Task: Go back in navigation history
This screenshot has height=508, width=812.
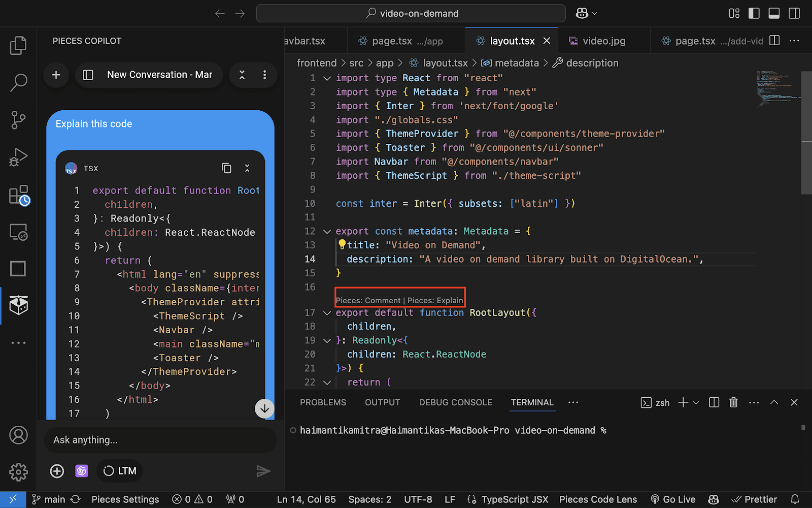Action: coord(220,14)
